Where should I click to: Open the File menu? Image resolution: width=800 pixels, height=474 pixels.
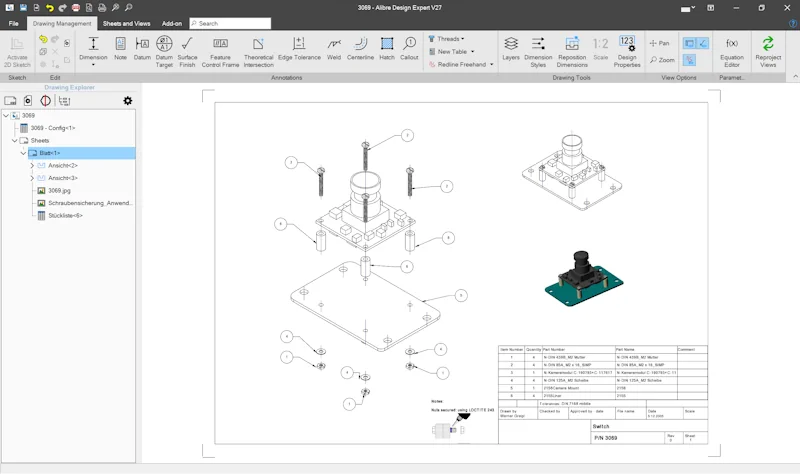pos(14,23)
